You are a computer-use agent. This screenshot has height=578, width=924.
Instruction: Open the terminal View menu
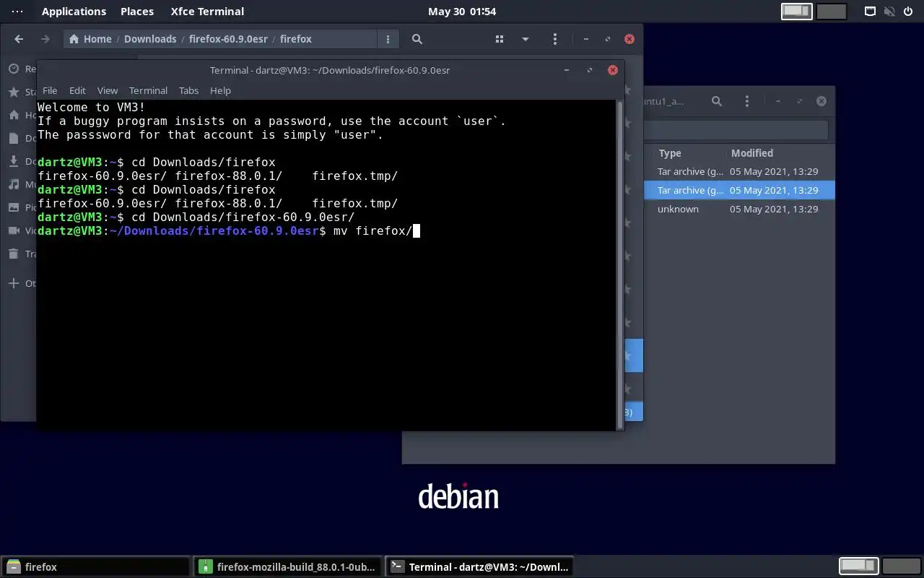pos(108,90)
